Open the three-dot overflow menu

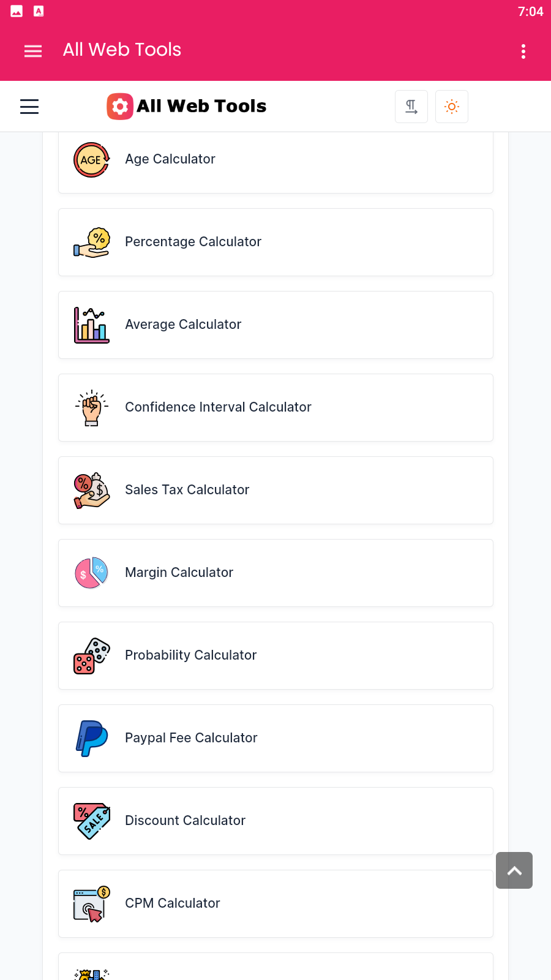[x=523, y=51]
